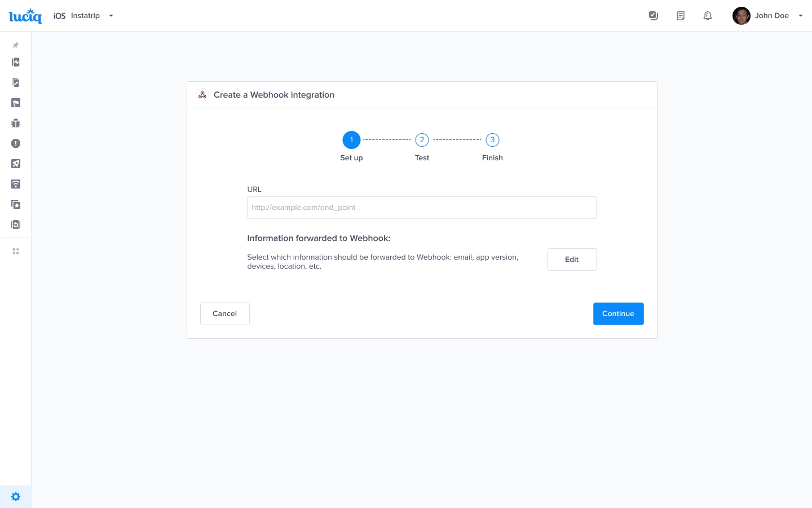The width and height of the screenshot is (812, 508).
Task: Select step 2 Test in the wizard
Action: (422, 140)
